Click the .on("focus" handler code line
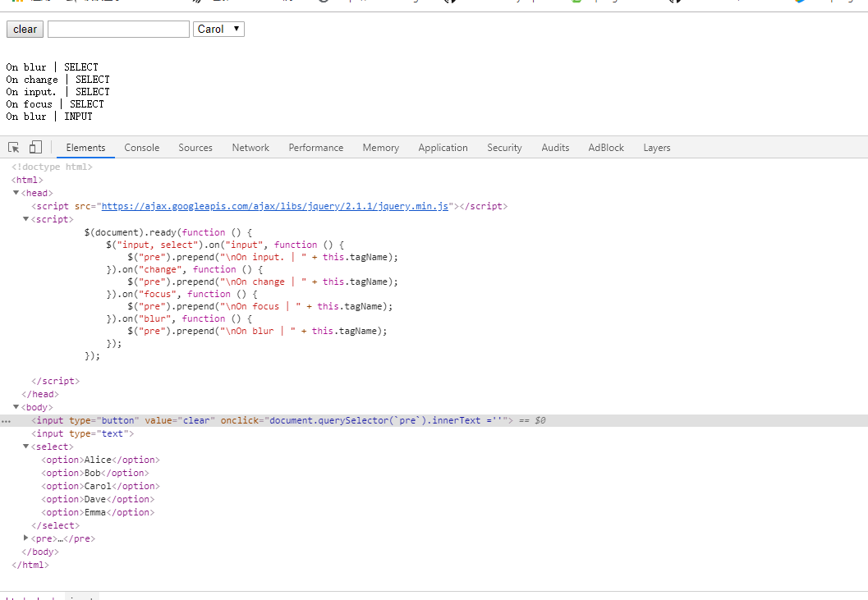Viewport: 868px width, 600px height. pyautogui.click(x=181, y=294)
